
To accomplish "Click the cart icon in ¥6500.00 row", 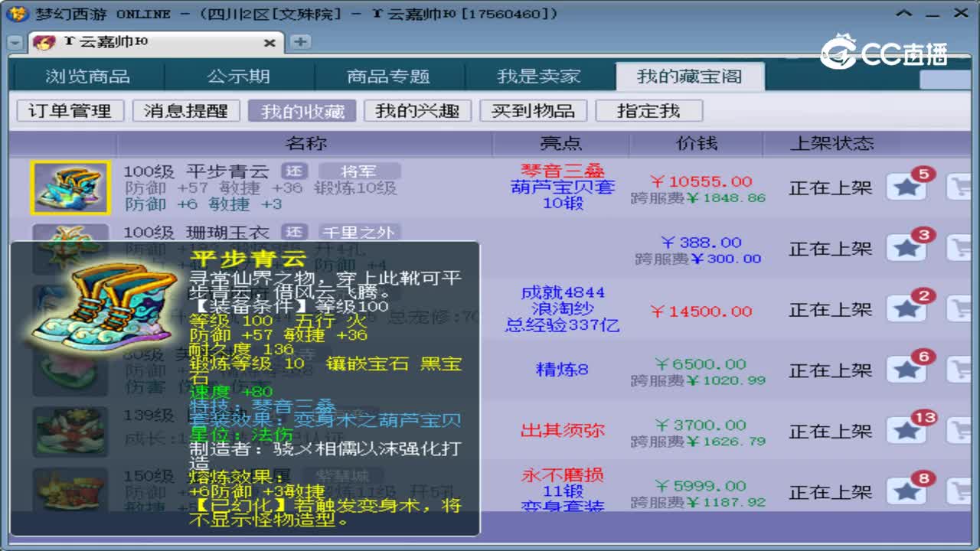I will coord(960,370).
